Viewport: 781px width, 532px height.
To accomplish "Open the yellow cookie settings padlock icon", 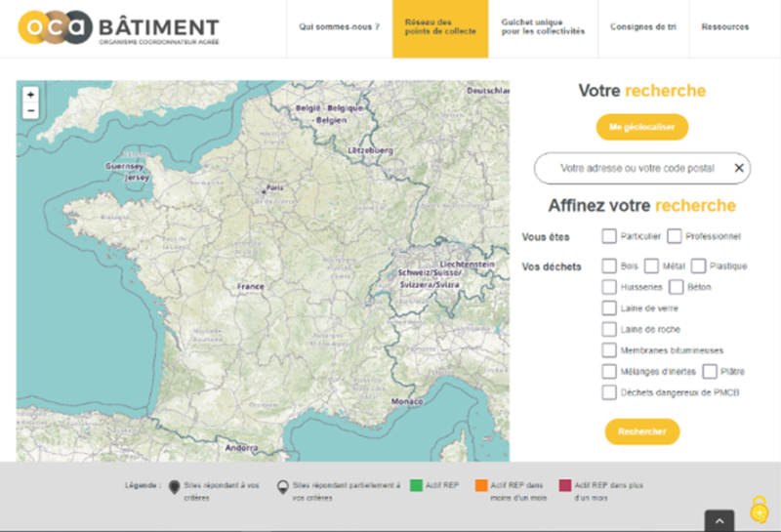I will (x=760, y=509).
